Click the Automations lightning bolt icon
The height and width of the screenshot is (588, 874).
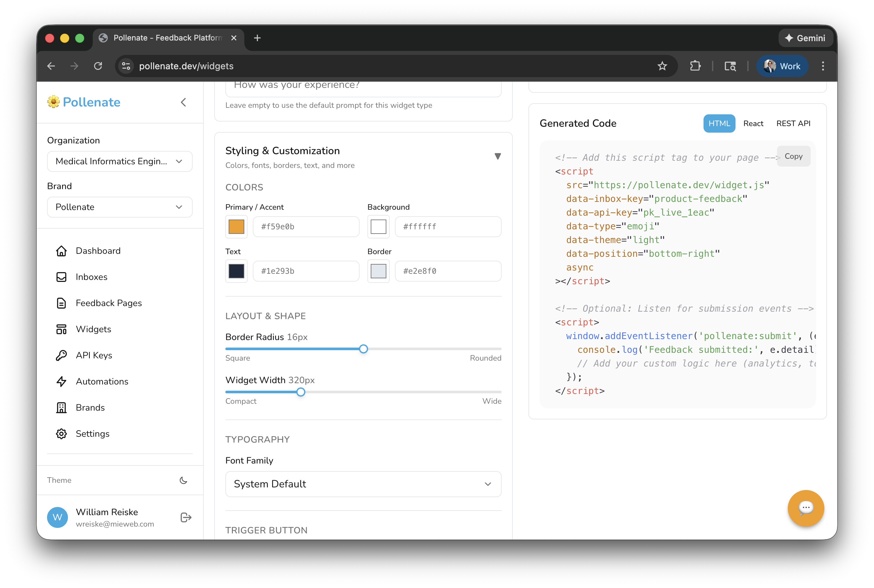click(61, 381)
